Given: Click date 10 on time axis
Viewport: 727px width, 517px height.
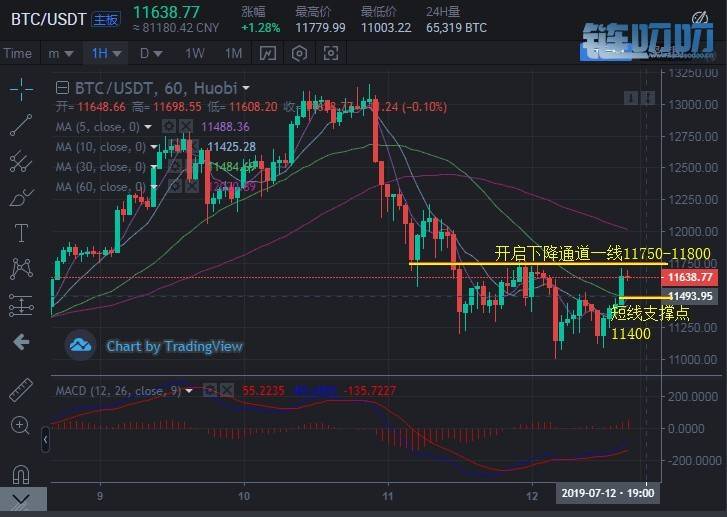Looking at the screenshot, I should pos(244,496).
